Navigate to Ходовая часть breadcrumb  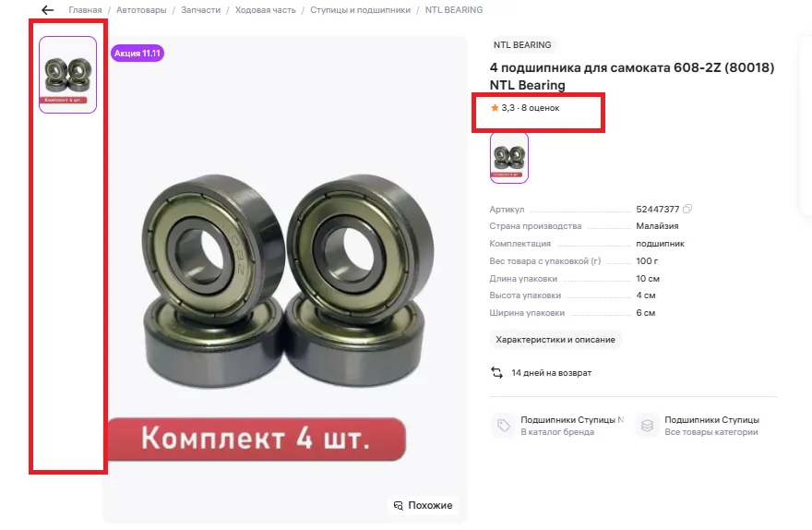[x=265, y=10]
